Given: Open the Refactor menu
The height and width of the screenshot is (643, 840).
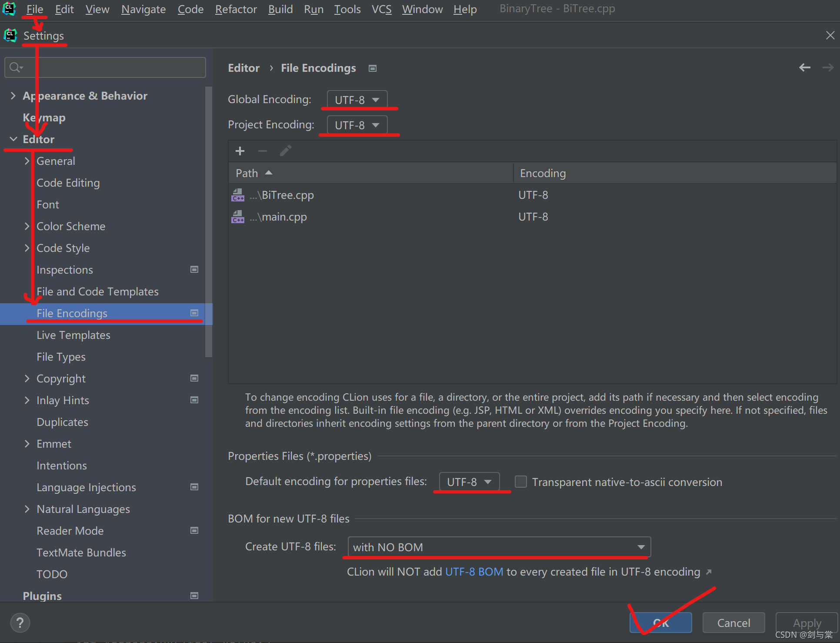Looking at the screenshot, I should [x=236, y=9].
